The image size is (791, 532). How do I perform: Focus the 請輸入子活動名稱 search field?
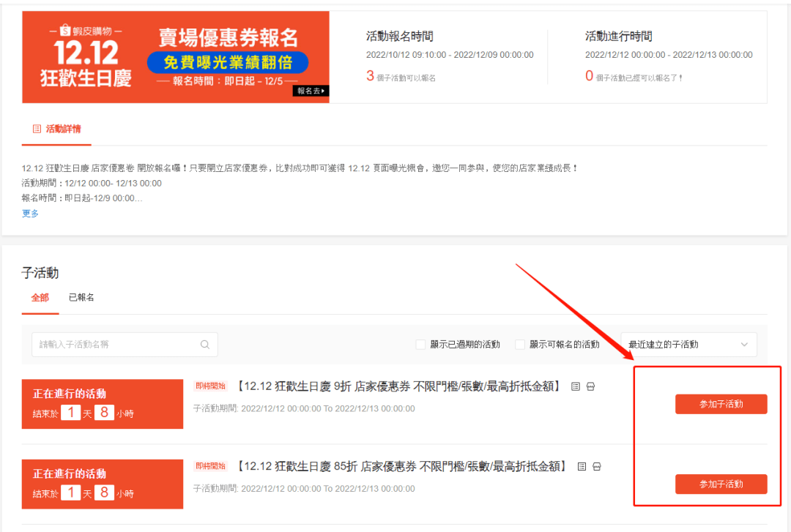click(x=125, y=345)
